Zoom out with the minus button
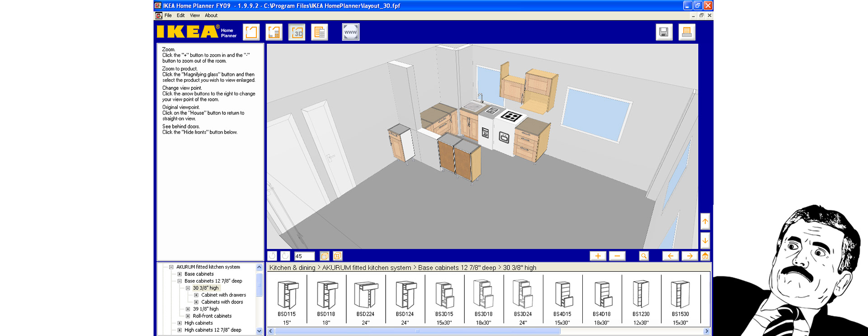Image resolution: width=868 pixels, height=336 pixels. click(x=617, y=256)
